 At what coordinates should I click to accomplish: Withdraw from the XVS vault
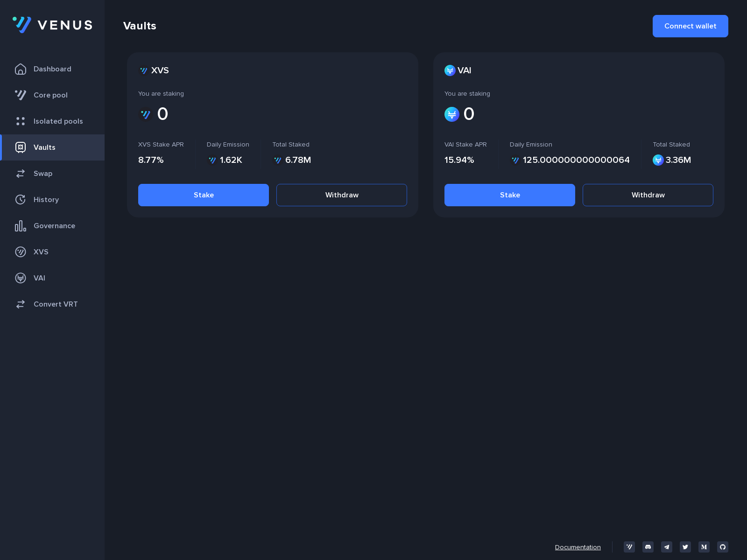[342, 195]
